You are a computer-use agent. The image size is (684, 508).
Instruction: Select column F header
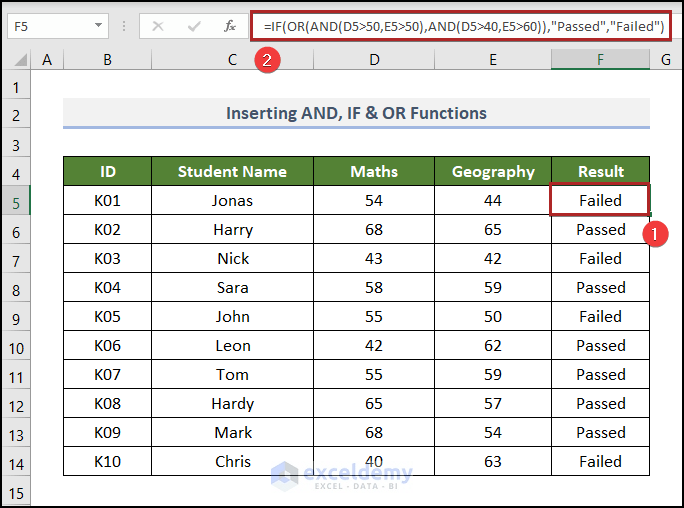[600, 60]
